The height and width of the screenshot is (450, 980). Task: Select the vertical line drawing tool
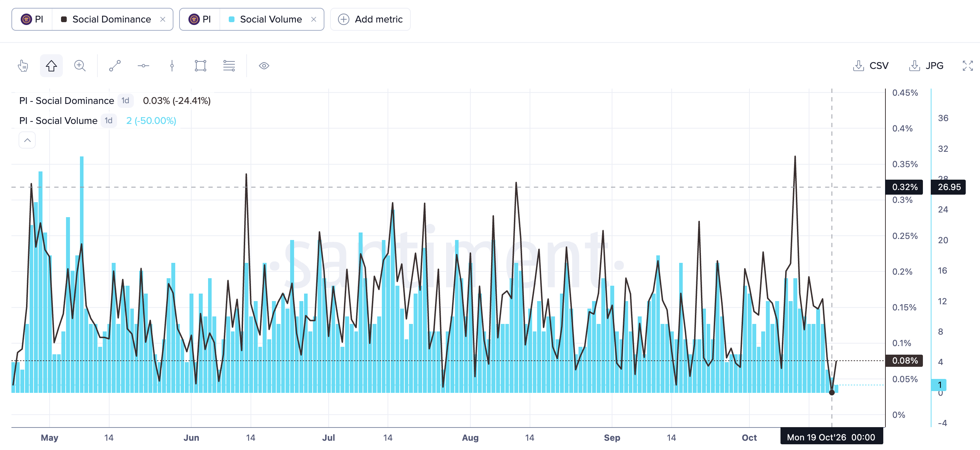pos(172,66)
